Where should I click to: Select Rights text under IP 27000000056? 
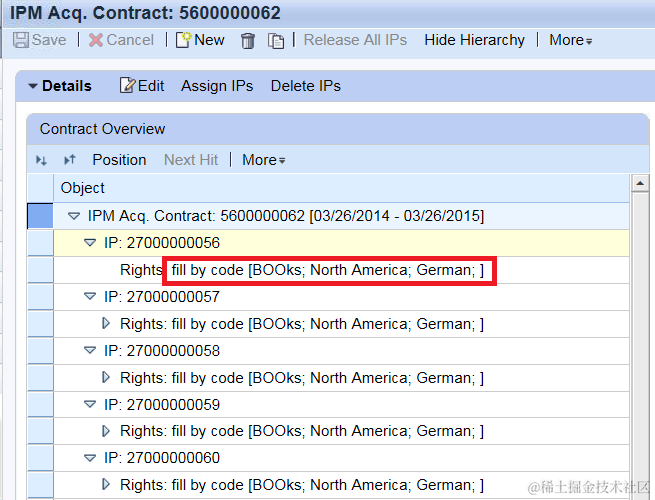pos(302,270)
